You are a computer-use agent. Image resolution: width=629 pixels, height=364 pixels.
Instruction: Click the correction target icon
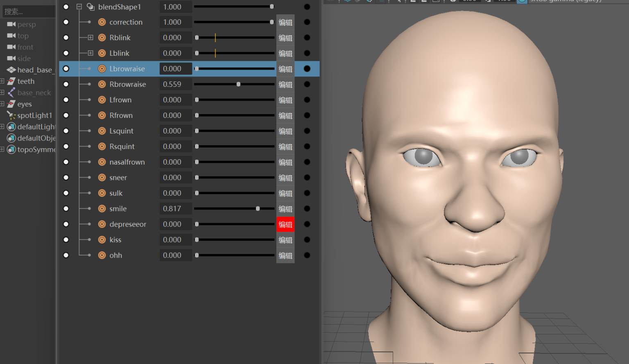102,22
